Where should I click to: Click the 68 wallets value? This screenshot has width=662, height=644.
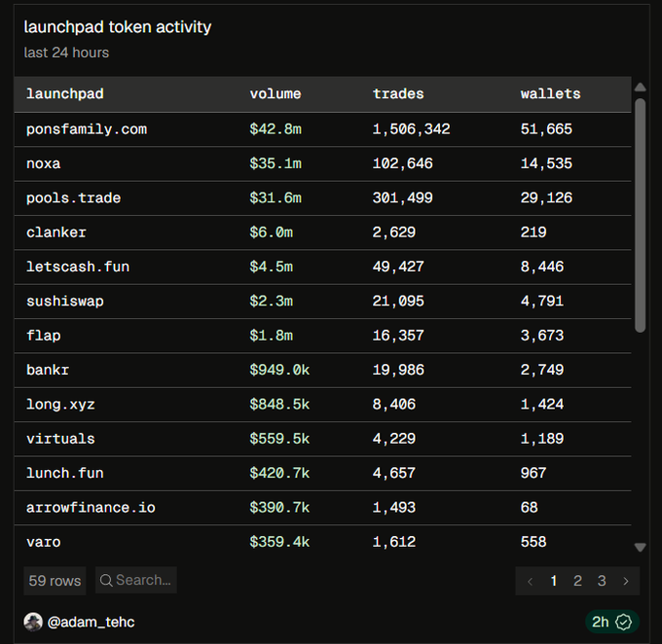coord(529,508)
